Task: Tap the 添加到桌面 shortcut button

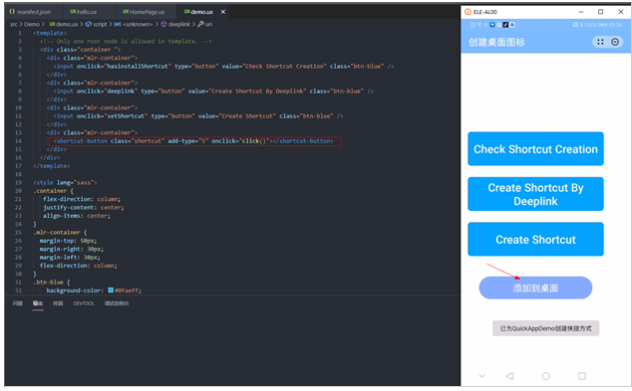Action: [535, 288]
